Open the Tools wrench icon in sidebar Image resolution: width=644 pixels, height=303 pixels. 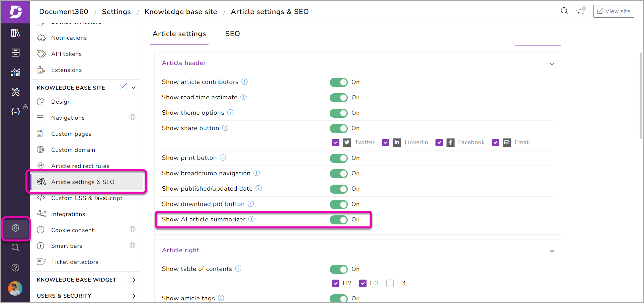coord(15,92)
